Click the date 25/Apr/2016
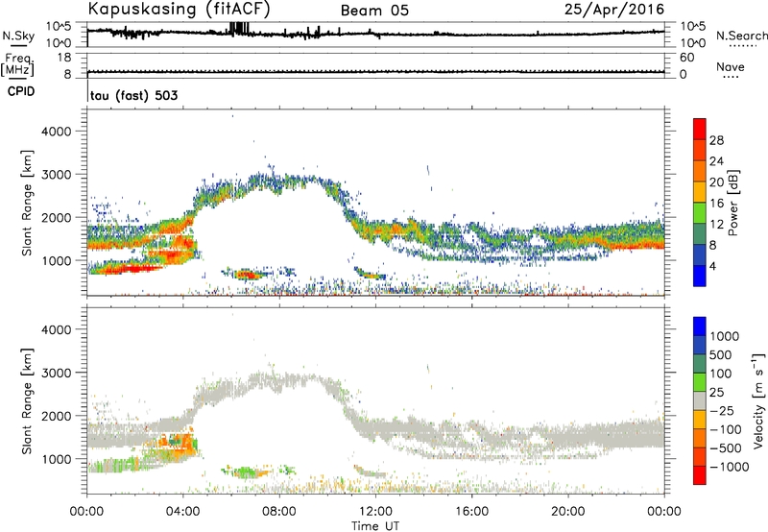 click(614, 10)
